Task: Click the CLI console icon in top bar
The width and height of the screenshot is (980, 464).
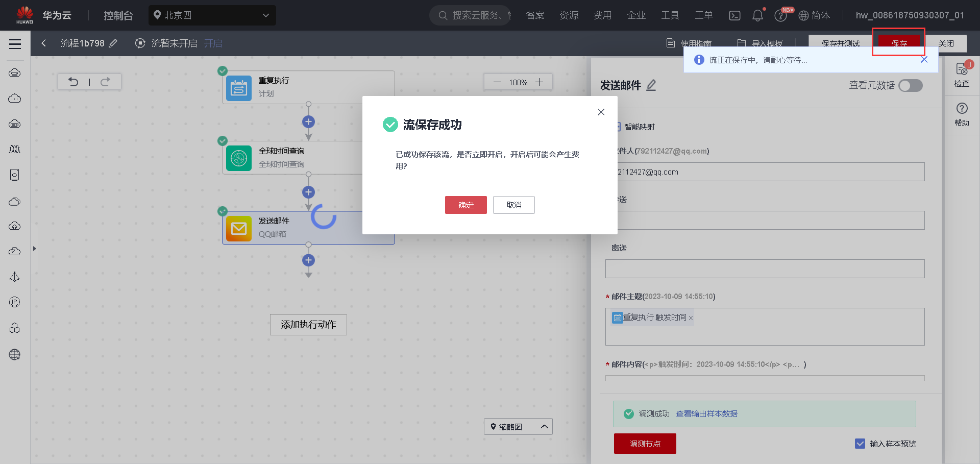Action: (734, 15)
